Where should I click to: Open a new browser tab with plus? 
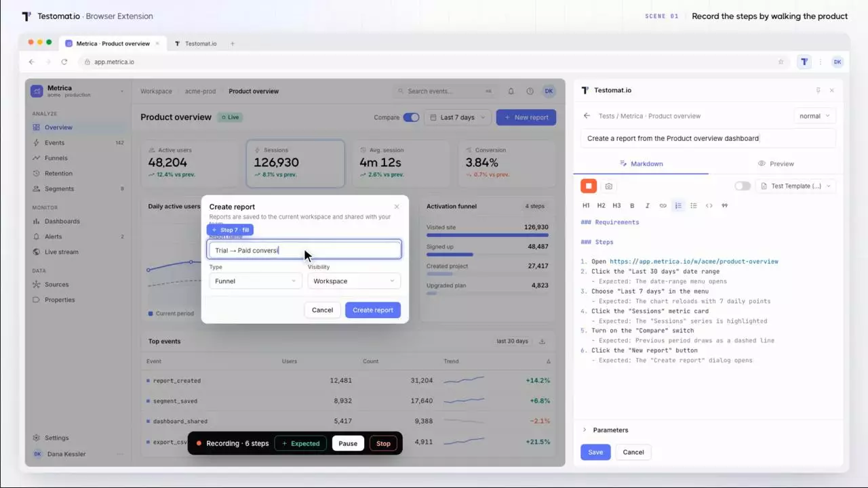pos(232,43)
